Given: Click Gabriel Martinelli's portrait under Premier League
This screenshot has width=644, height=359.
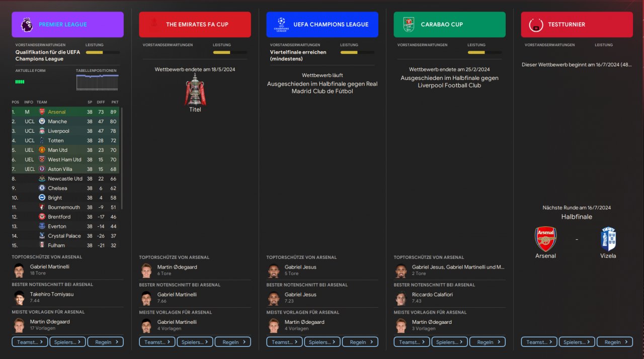Looking at the screenshot, I should [19, 270].
